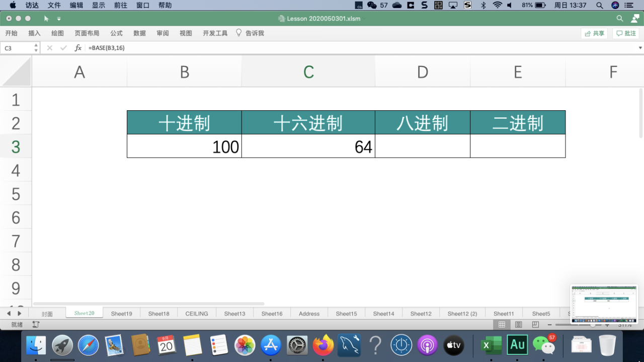Open the 插入 ribbon tab
The width and height of the screenshot is (644, 362).
click(34, 33)
